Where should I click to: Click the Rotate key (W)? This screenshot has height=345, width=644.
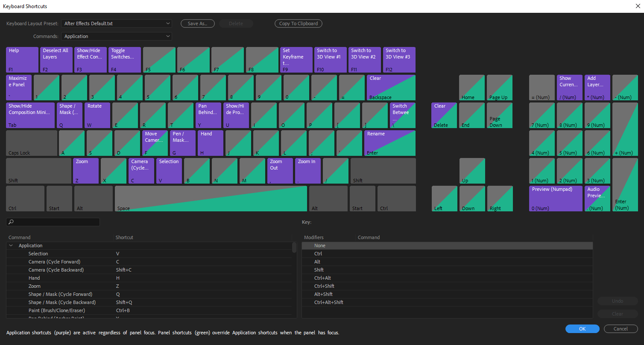pos(97,115)
